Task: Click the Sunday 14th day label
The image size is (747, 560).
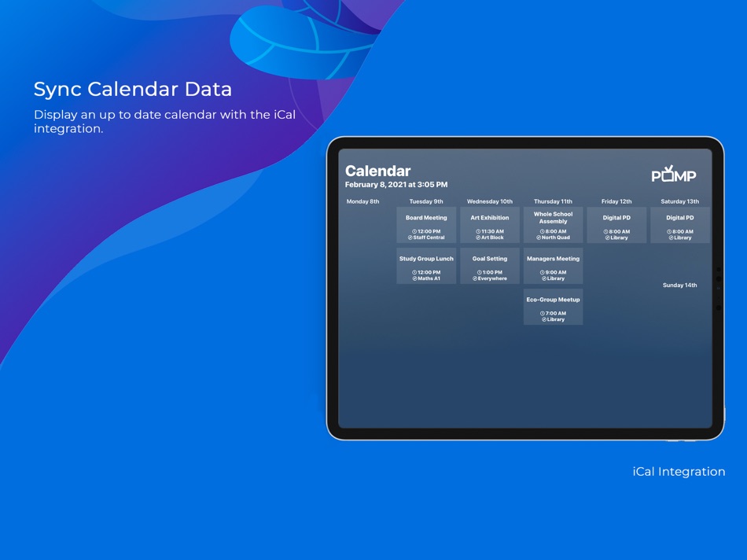Action: (680, 286)
